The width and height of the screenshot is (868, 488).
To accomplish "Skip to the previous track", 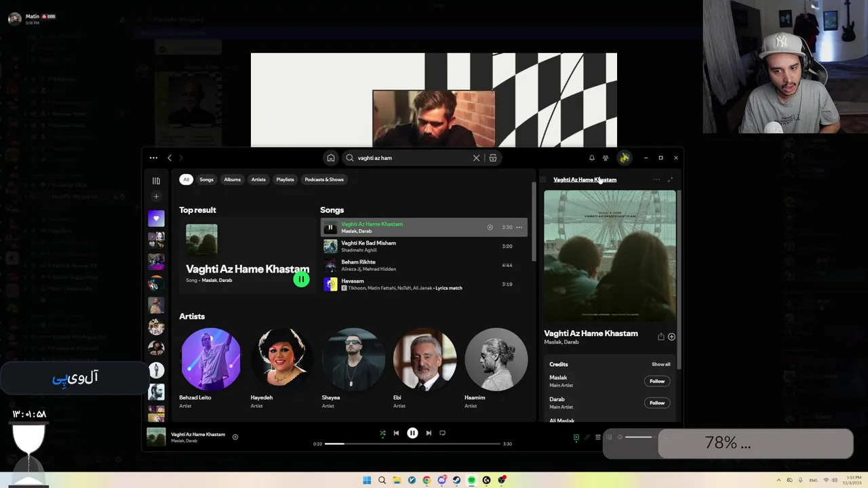I will click(x=397, y=433).
